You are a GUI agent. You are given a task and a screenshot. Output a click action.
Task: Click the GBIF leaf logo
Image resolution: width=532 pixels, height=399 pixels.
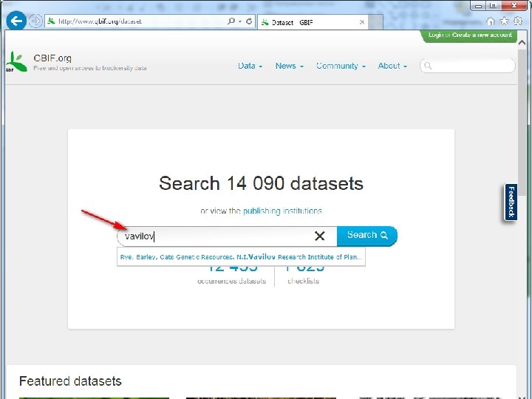(x=16, y=62)
